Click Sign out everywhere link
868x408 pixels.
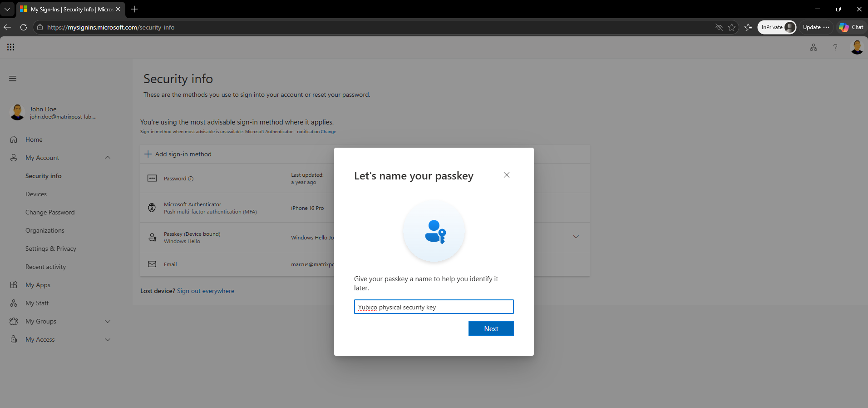tap(206, 291)
